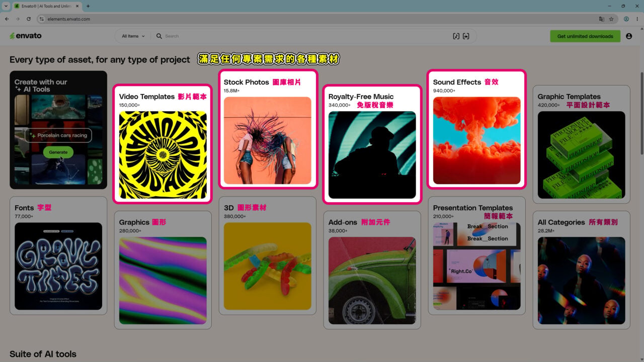Click the Envato logo

(26, 36)
